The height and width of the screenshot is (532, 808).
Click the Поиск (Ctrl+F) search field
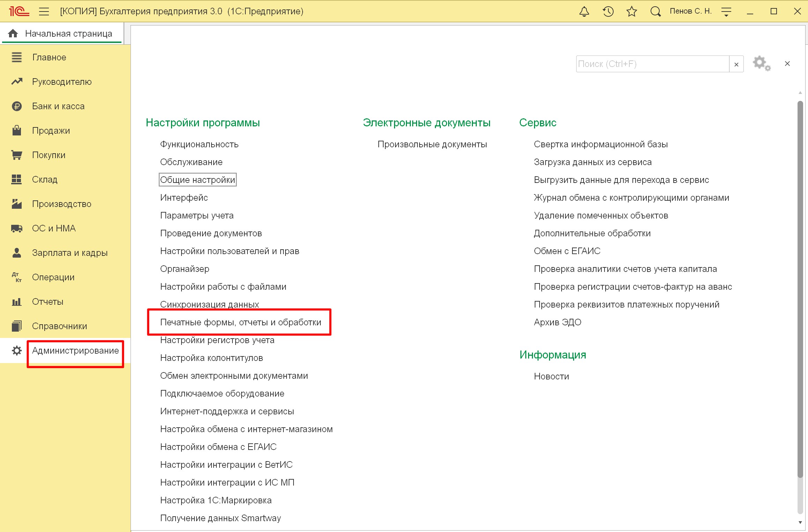tap(652, 64)
